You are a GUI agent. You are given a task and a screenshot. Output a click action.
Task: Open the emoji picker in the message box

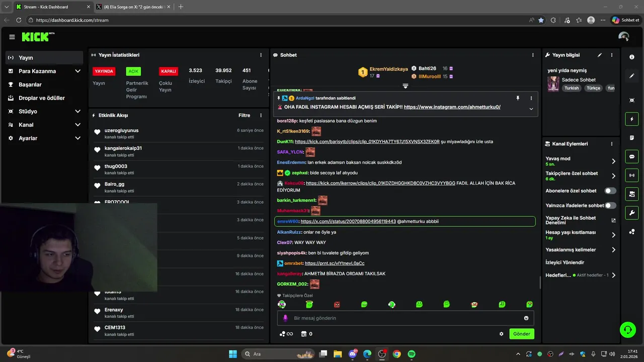pos(526,318)
